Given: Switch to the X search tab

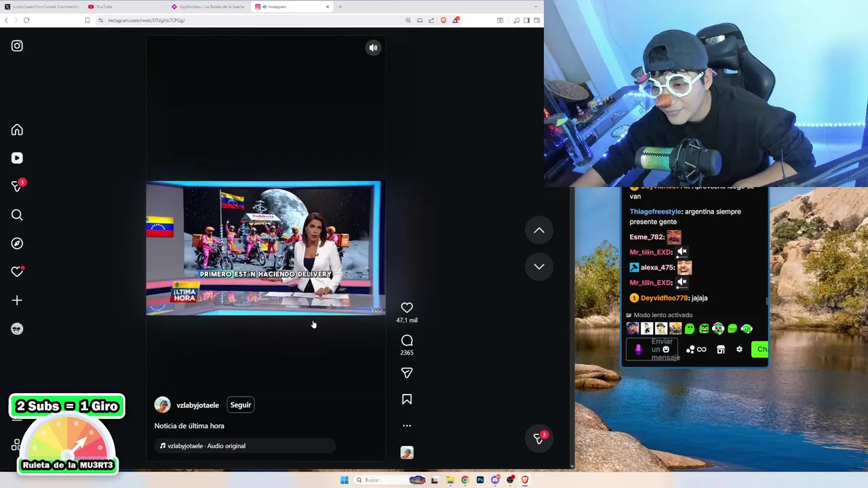Looking at the screenshot, I should pos(42,7).
